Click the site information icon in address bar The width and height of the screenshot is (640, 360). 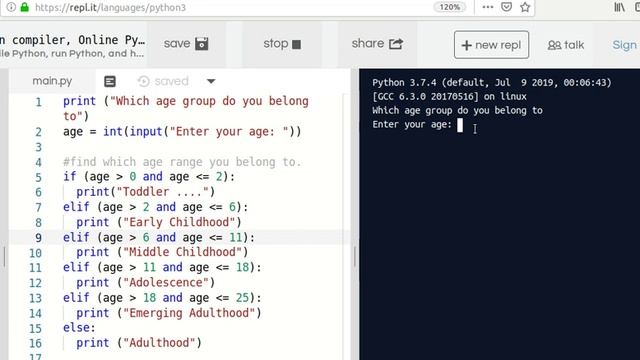point(11,7)
